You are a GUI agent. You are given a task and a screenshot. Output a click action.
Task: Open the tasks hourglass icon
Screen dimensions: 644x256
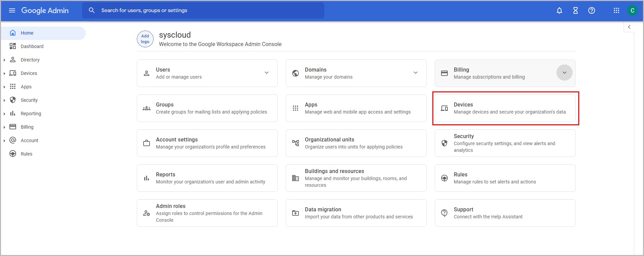pyautogui.click(x=576, y=10)
